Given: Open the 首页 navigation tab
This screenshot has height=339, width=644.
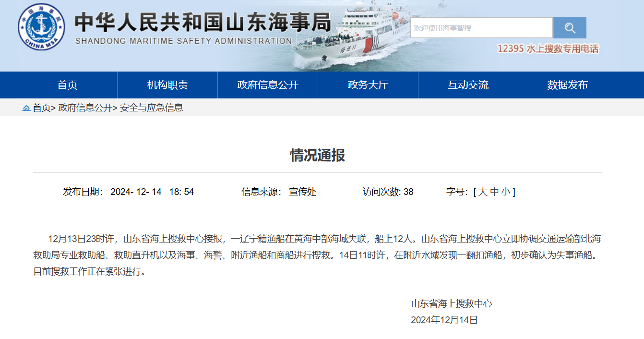Looking at the screenshot, I should point(67,85).
